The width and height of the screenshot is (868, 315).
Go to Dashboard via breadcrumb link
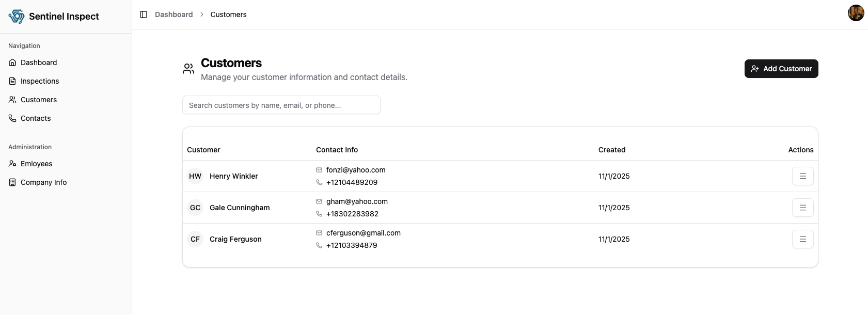[x=173, y=14]
